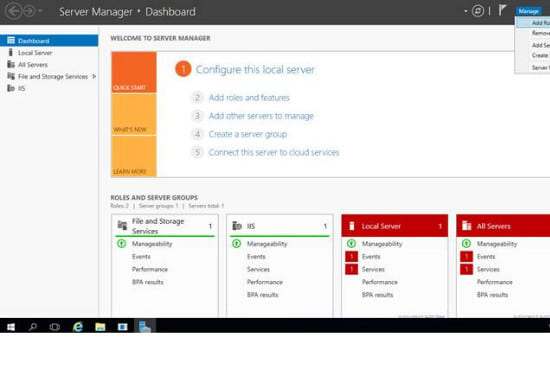This screenshot has width=550, height=370.
Task: Expand File and Storage Services sidebar arrow
Action: coord(94,76)
